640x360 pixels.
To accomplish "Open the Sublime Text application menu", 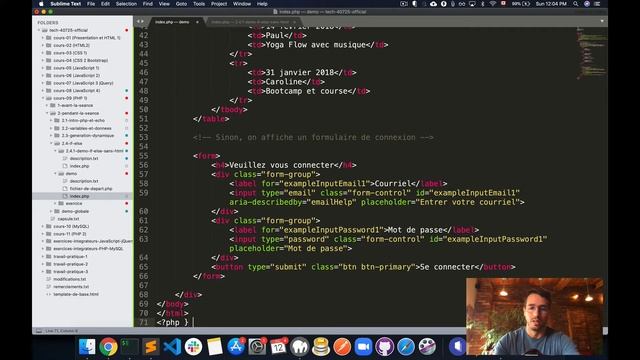I will coord(65,4).
